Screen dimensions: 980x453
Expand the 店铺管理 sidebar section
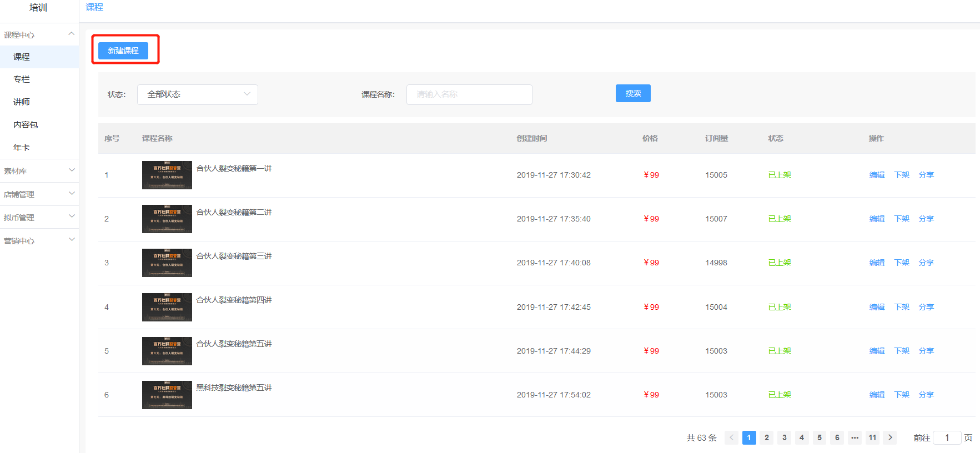[x=39, y=194]
